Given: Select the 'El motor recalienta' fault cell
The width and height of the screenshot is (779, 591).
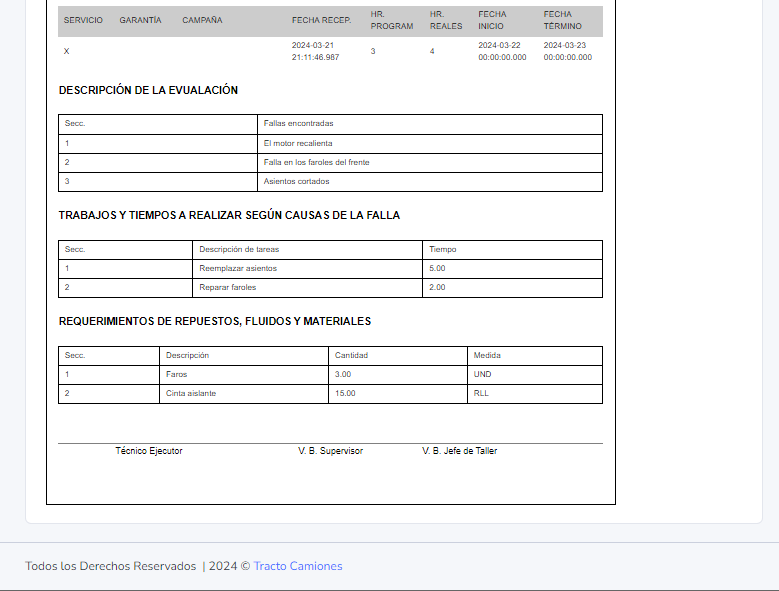Looking at the screenshot, I should click(430, 144).
